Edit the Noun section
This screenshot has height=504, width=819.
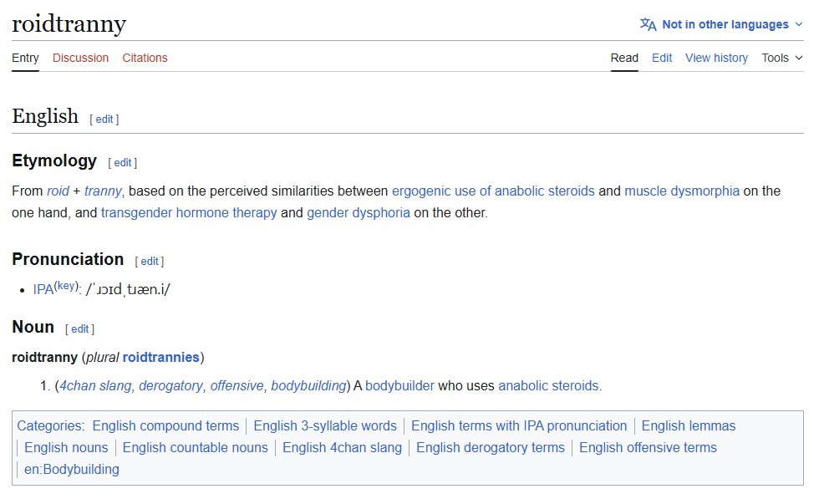tap(80, 329)
